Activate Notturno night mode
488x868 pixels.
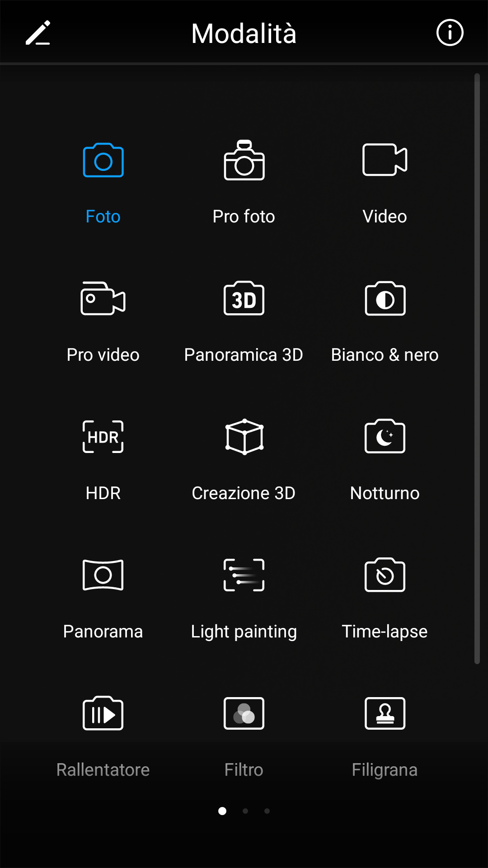[385, 437]
